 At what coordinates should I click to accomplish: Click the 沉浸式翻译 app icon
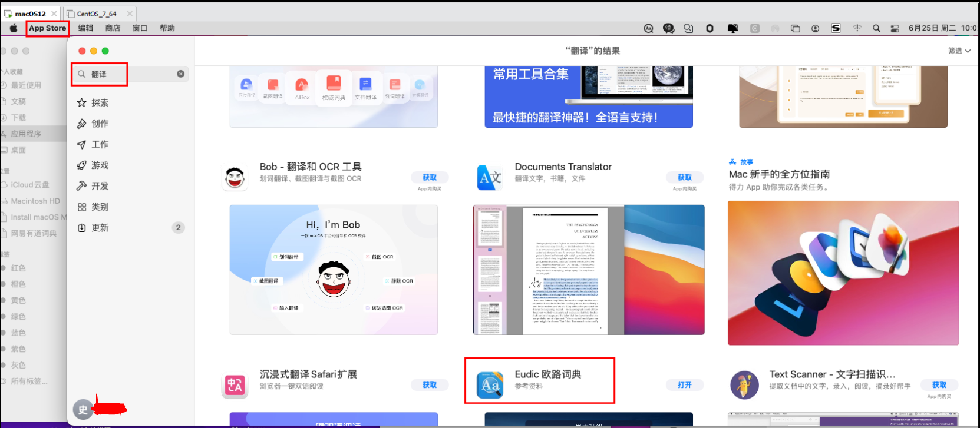(x=235, y=385)
